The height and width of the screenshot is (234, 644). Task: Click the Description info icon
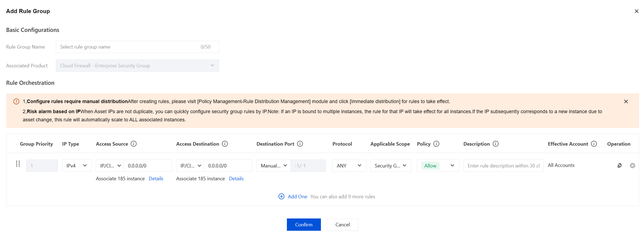click(496, 144)
